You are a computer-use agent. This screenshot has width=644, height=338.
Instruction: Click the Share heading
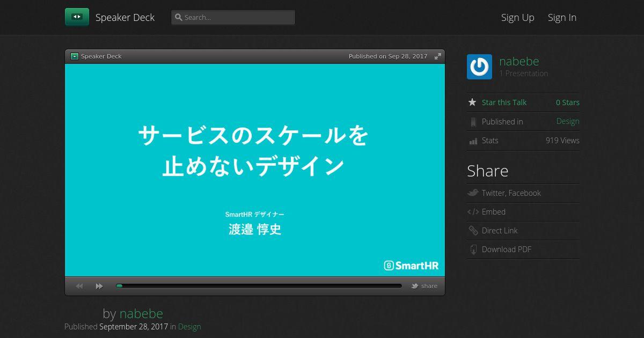click(488, 171)
